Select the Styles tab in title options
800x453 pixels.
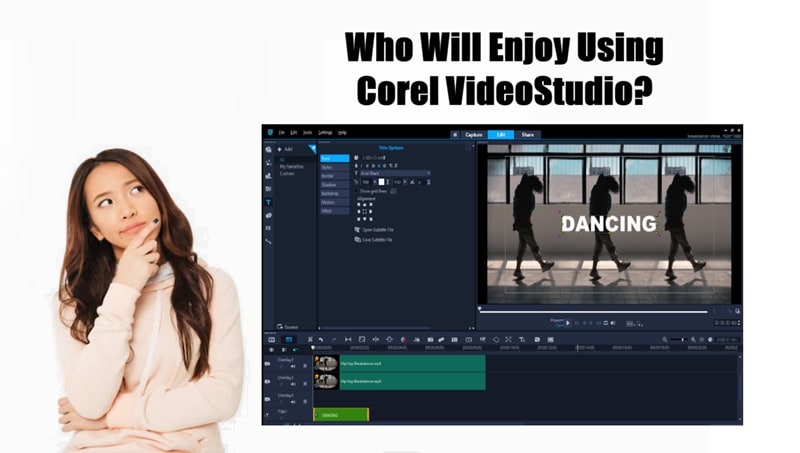[334, 167]
